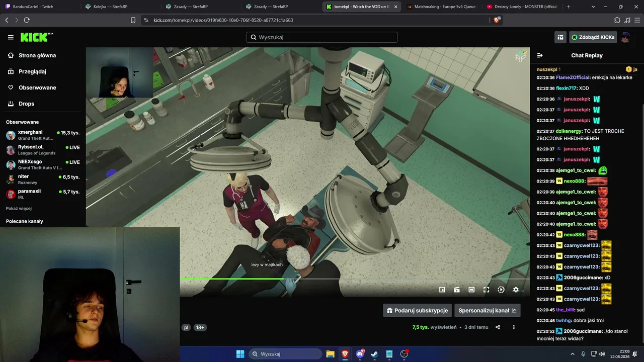The image size is (644, 362).
Task: Open a new browser tab
Action: click(569, 7)
